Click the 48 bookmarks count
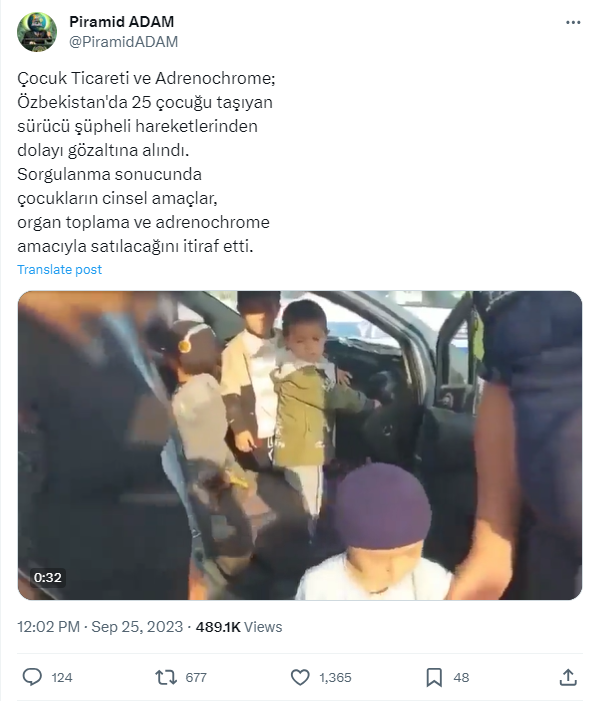The height and width of the screenshot is (701, 599). point(461,678)
